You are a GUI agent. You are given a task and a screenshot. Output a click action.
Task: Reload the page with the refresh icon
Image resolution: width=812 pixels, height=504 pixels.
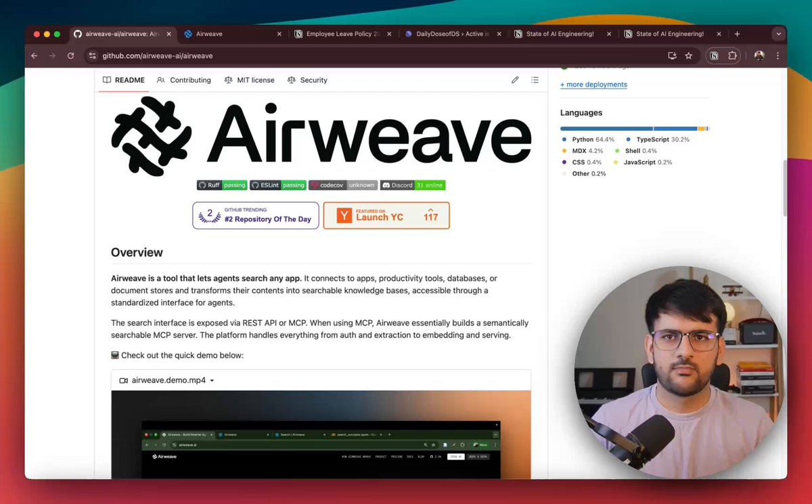pyautogui.click(x=70, y=55)
